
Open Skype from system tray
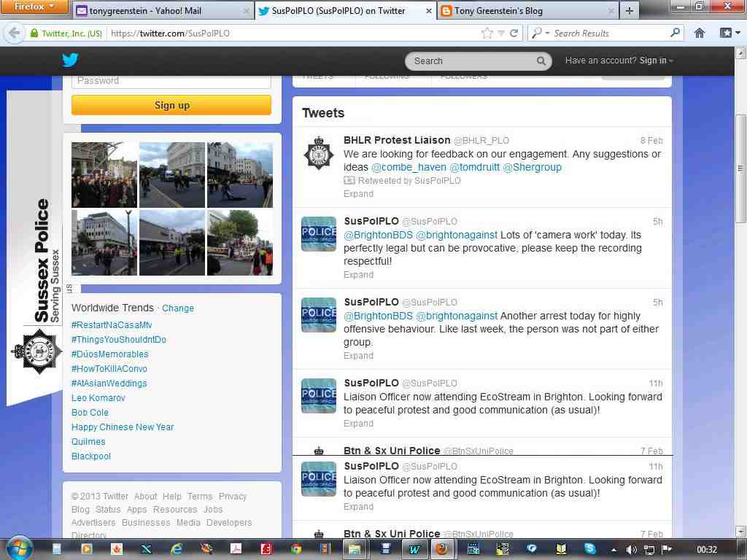pyautogui.click(x=589, y=549)
